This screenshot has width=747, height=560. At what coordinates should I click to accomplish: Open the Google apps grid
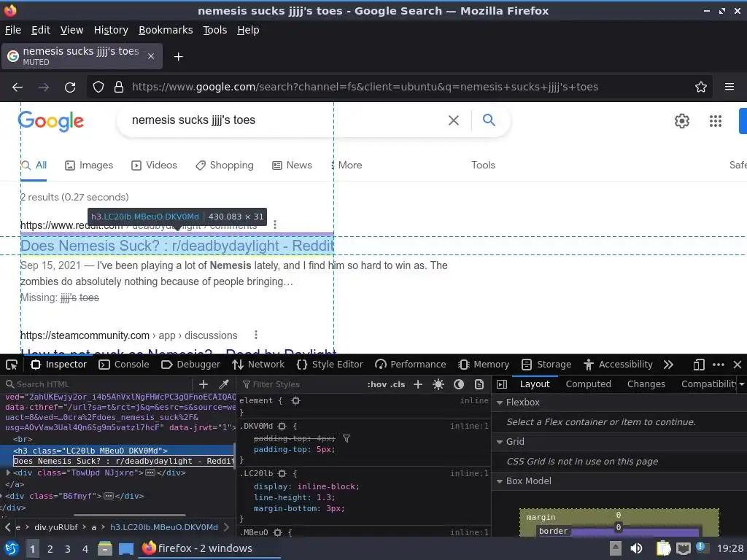716,121
